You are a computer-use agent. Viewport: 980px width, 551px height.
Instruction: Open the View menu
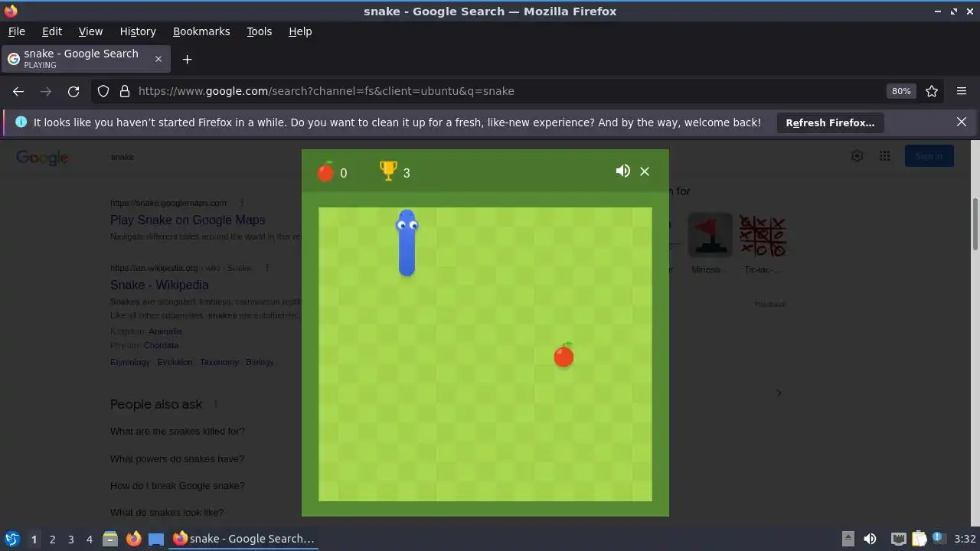(x=90, y=31)
